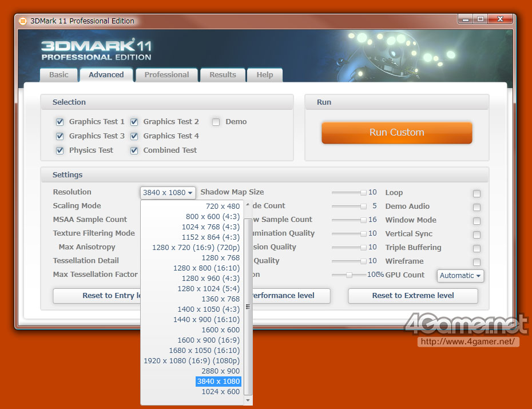
Task: Choose 1024 x 768 (4:3) resolution
Action: [x=211, y=227]
